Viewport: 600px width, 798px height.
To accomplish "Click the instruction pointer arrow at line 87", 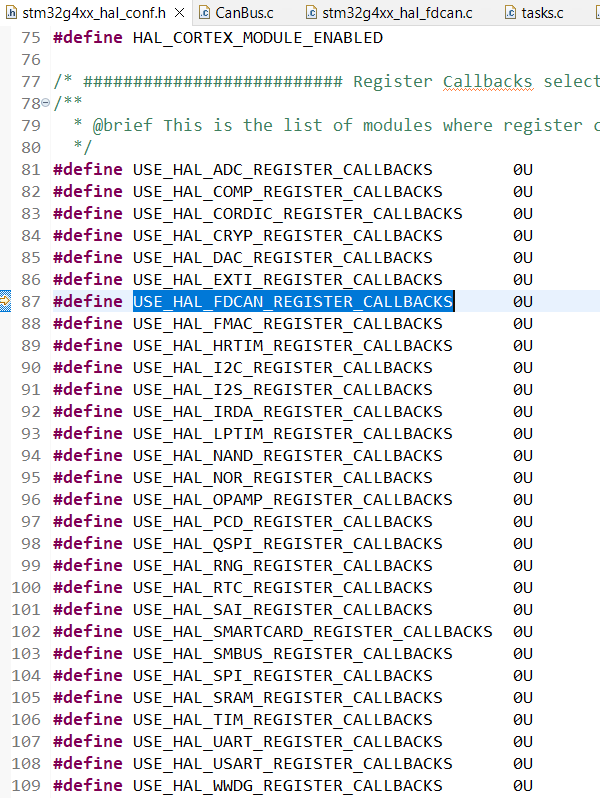I will pyautogui.click(x=5, y=301).
